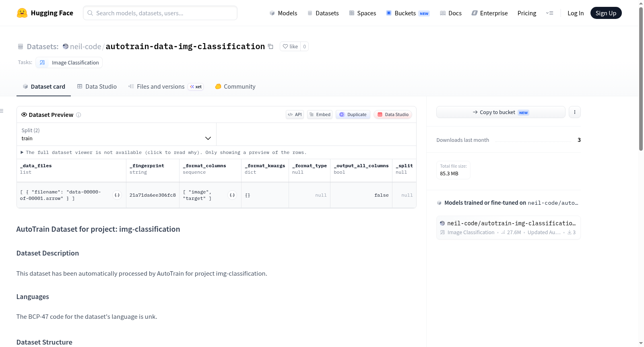Click the Duplicate button
Screen dimensions: 644x347
353,114
